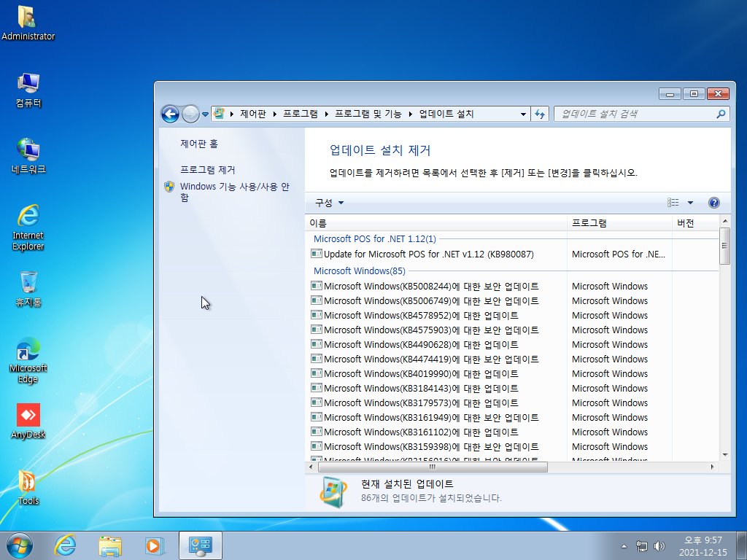The image size is (747, 560).
Task: Select the Control Panel taskbar button
Action: (200, 545)
